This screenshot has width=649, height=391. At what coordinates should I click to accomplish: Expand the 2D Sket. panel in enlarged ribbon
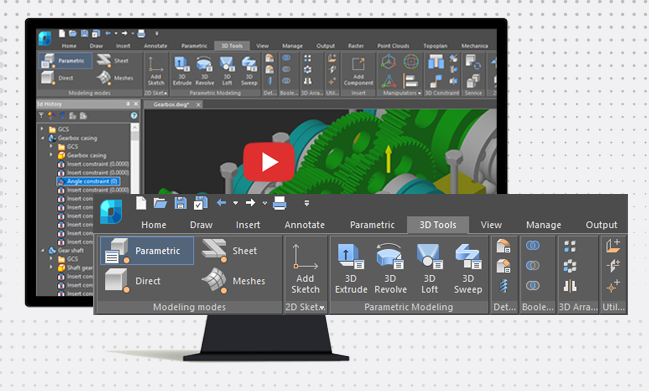point(322,307)
